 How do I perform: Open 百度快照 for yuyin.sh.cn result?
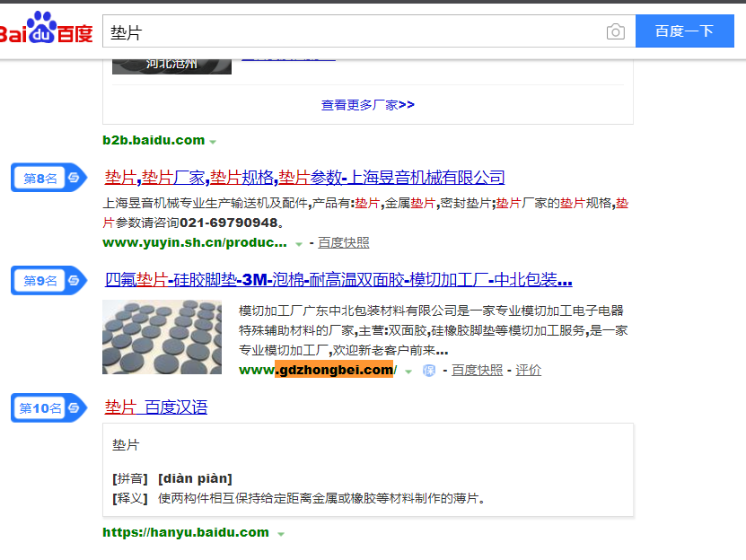(344, 242)
